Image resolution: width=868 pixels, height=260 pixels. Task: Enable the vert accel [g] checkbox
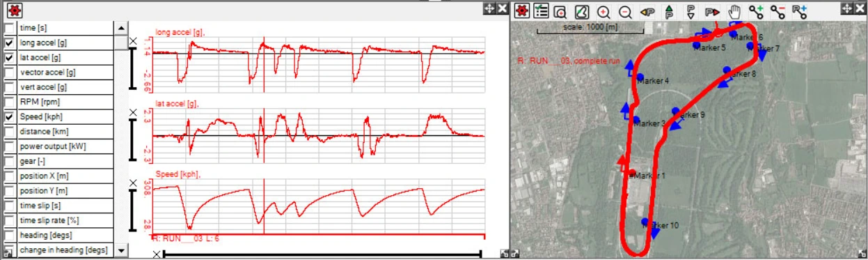[9, 87]
